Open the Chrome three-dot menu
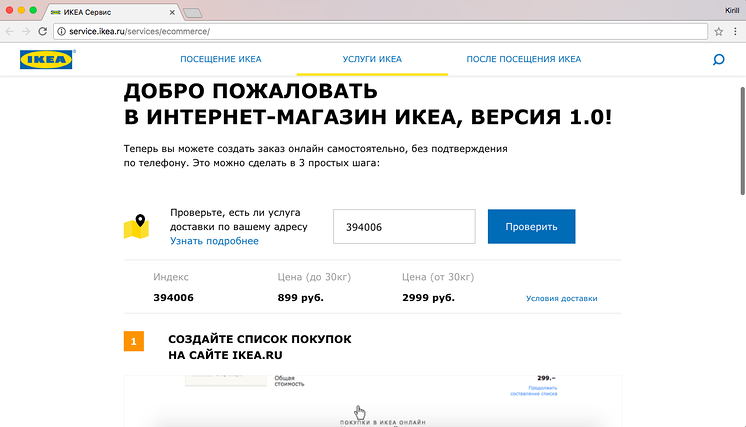The height and width of the screenshot is (427, 746). (735, 31)
